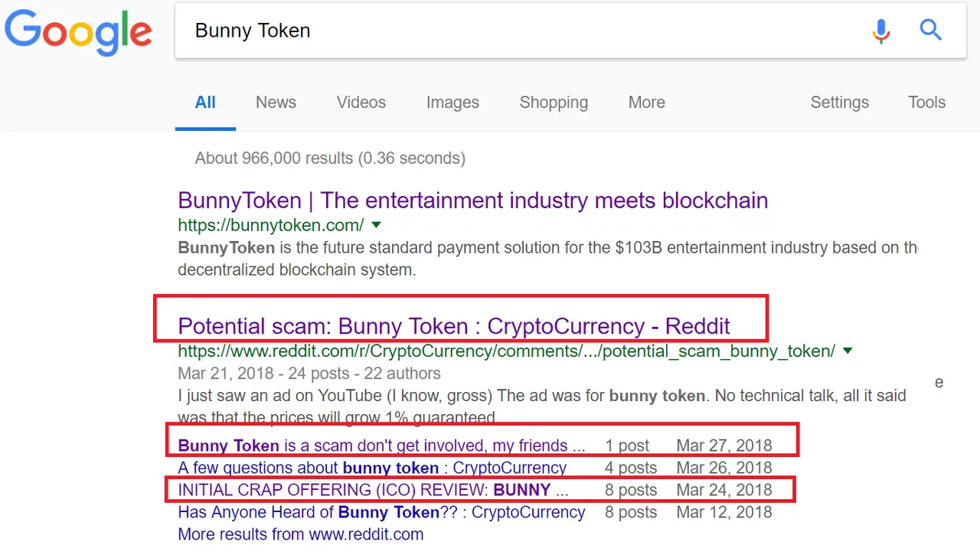Click the Reddit result green URL text
This screenshot has height=555, width=980.
pos(506,351)
